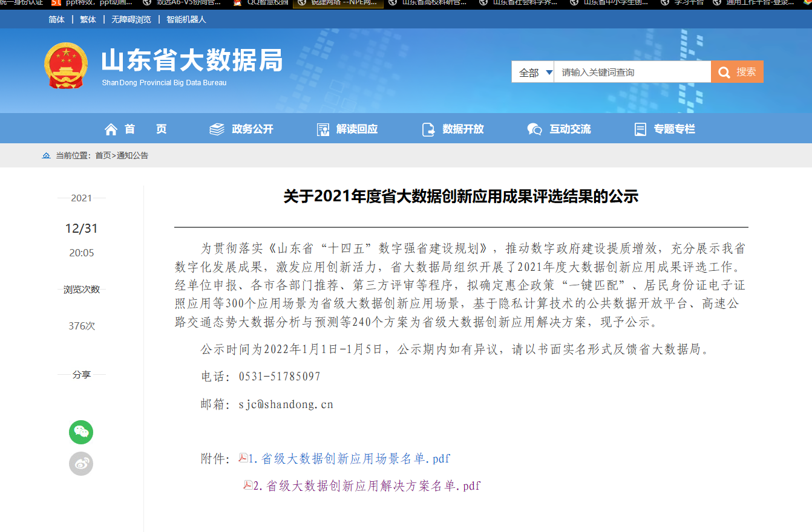
Task: Click the magnifier icon in the search button
Action: [724, 72]
